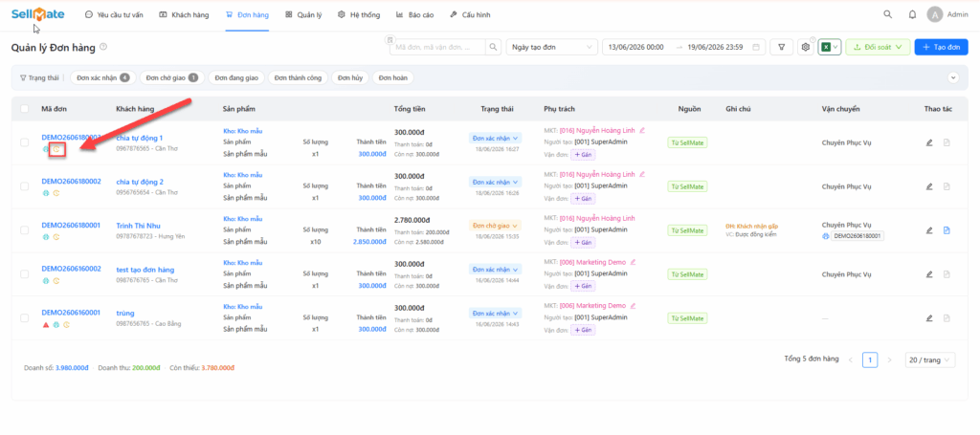Expand the Excel export dropdown arrow

tap(835, 47)
